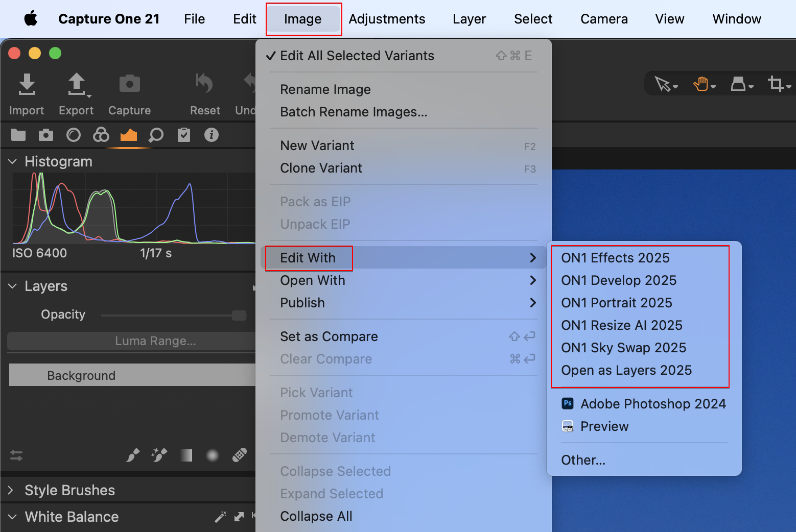Collapse the Histogram panel
Viewport: 796px width, 532px height.
point(12,161)
